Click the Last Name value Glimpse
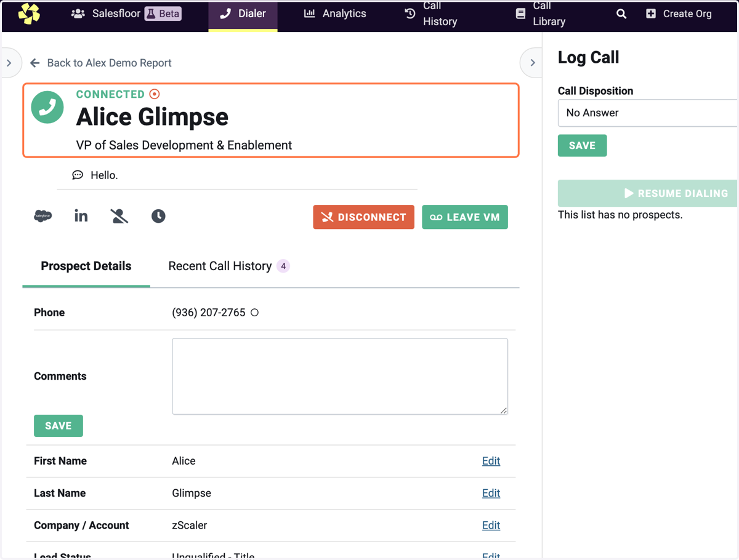739x560 pixels. pyautogui.click(x=192, y=493)
